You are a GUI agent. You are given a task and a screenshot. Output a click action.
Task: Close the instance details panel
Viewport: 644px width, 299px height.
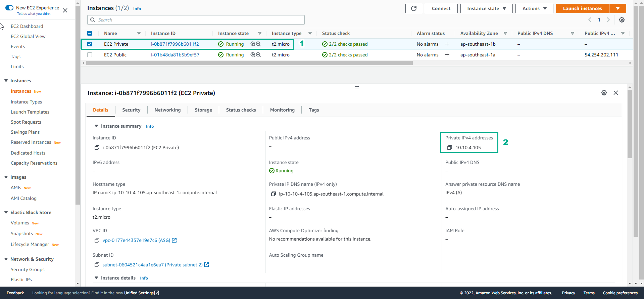tap(616, 93)
